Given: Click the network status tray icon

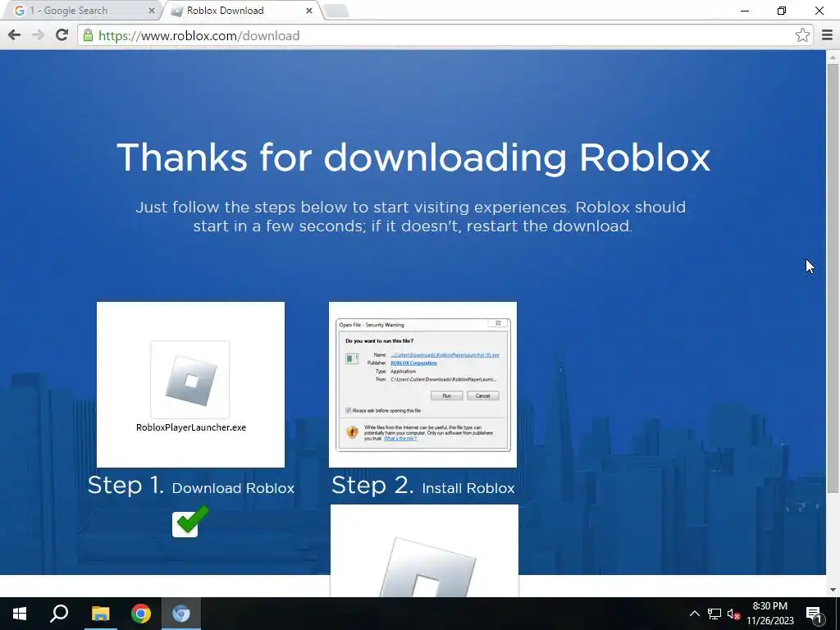Looking at the screenshot, I should [714, 614].
